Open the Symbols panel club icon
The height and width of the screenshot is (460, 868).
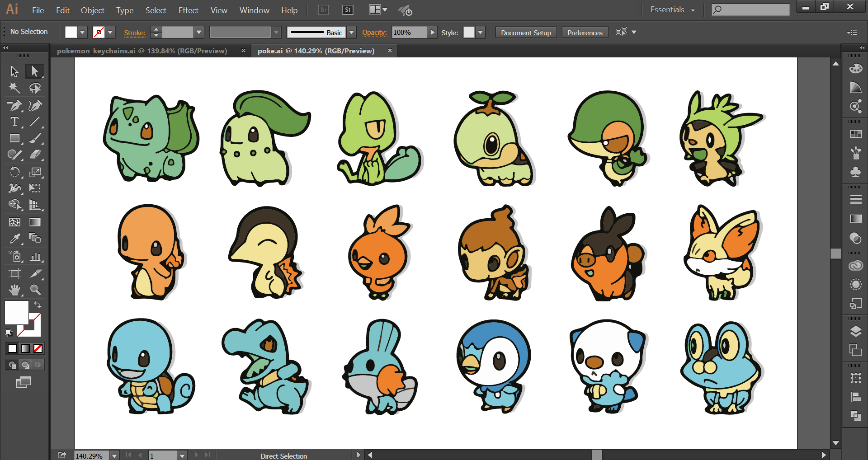coord(855,172)
